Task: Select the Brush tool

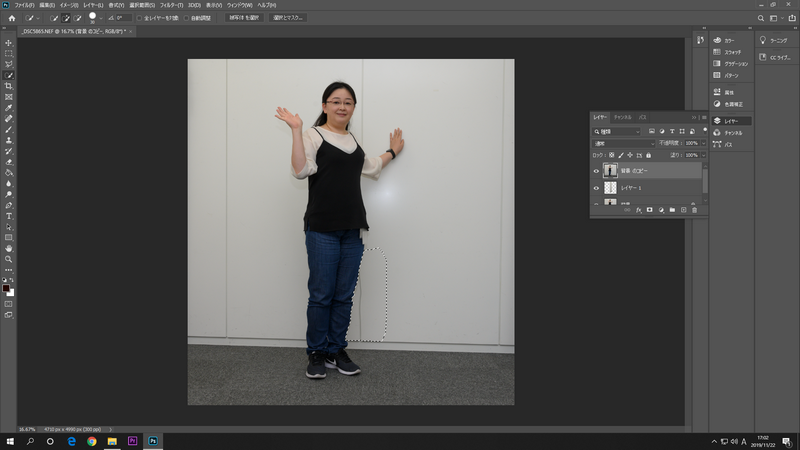Action: click(9, 130)
